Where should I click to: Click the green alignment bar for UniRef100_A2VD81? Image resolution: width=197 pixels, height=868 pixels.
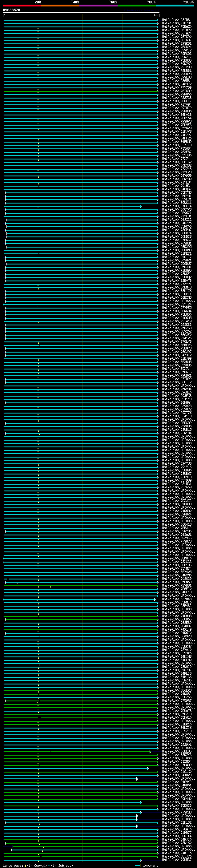[81, 585]
